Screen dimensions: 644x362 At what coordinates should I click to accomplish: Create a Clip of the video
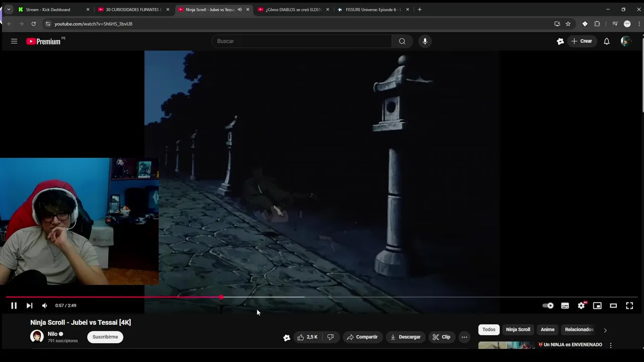(x=442, y=337)
